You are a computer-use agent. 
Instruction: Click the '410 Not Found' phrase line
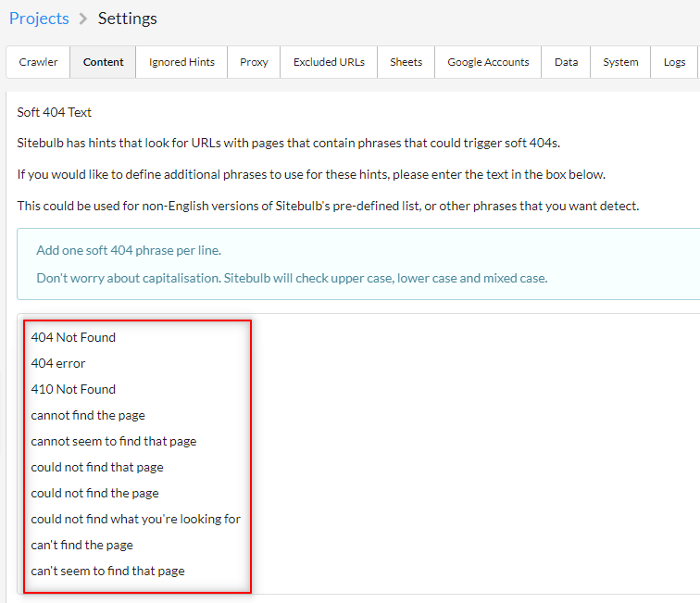[x=73, y=389]
